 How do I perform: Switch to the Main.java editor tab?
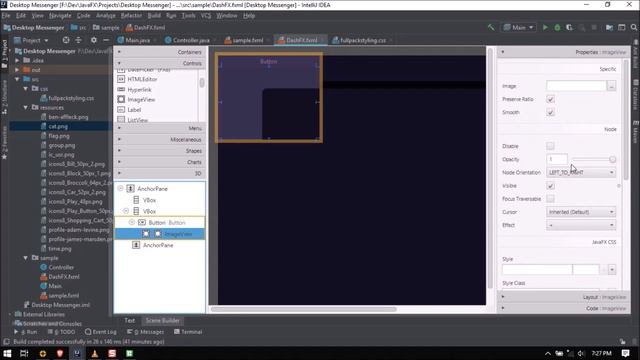tap(137, 40)
